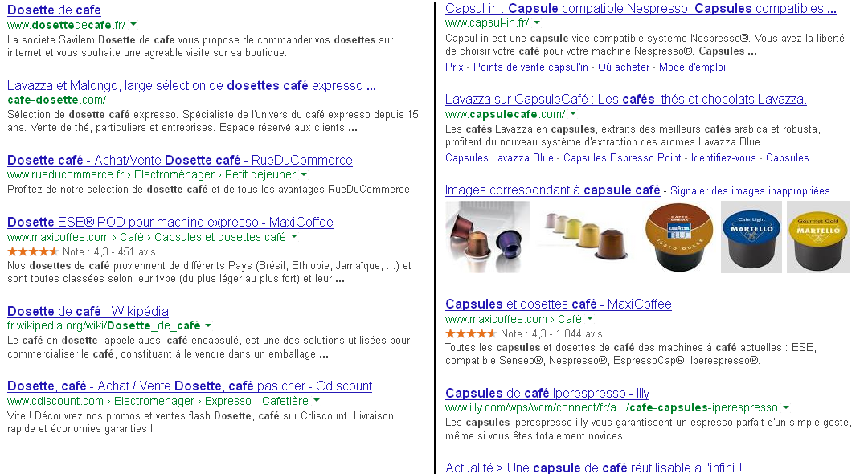Viewport: 868px width, 474px height.
Task: Expand dropdown arrow next to www.dosettedecafe.fr
Action: 133,24
